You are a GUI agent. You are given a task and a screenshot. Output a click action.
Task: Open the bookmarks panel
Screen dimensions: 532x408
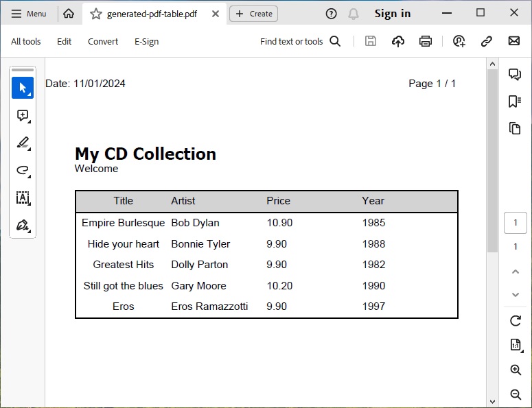[x=515, y=101]
